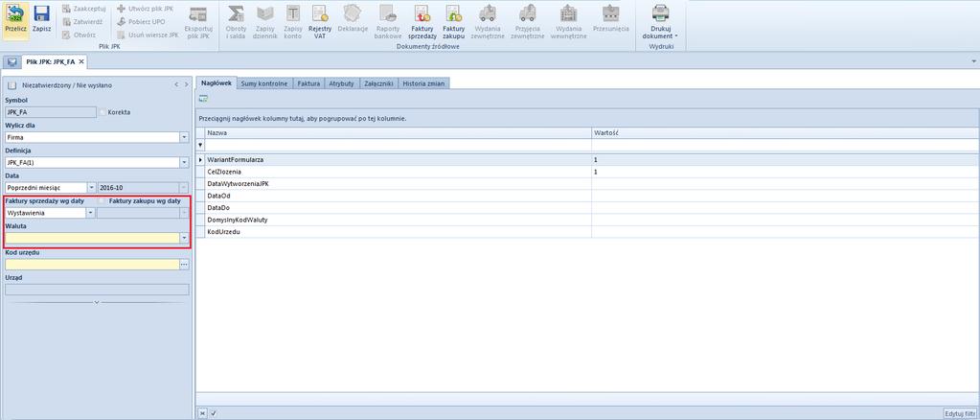Click Utwórz plik JPK plus icon
The width and height of the screenshot is (980, 420).
point(122,9)
